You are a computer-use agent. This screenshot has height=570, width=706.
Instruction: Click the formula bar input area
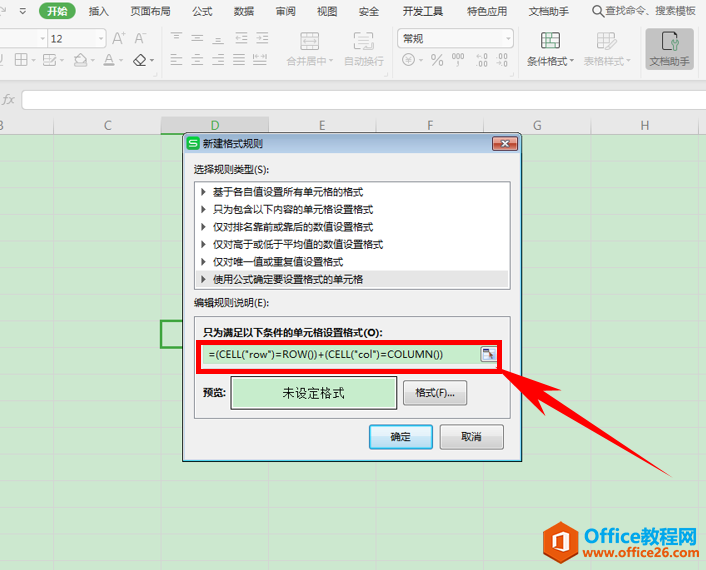tap(364, 100)
